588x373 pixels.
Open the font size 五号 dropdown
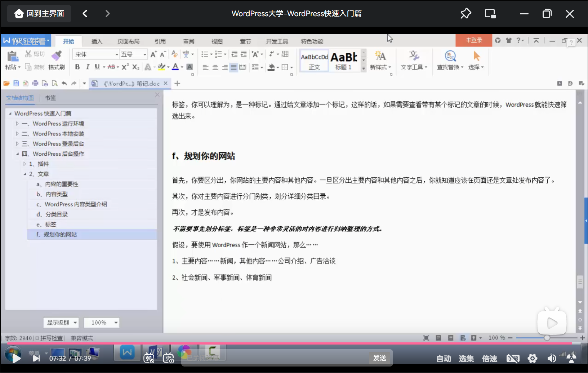(145, 54)
